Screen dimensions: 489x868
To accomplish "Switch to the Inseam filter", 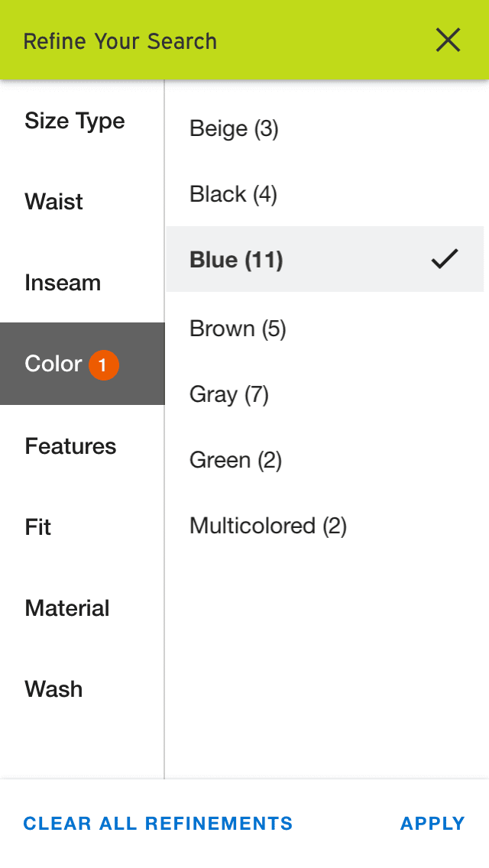I will pyautogui.click(x=63, y=283).
